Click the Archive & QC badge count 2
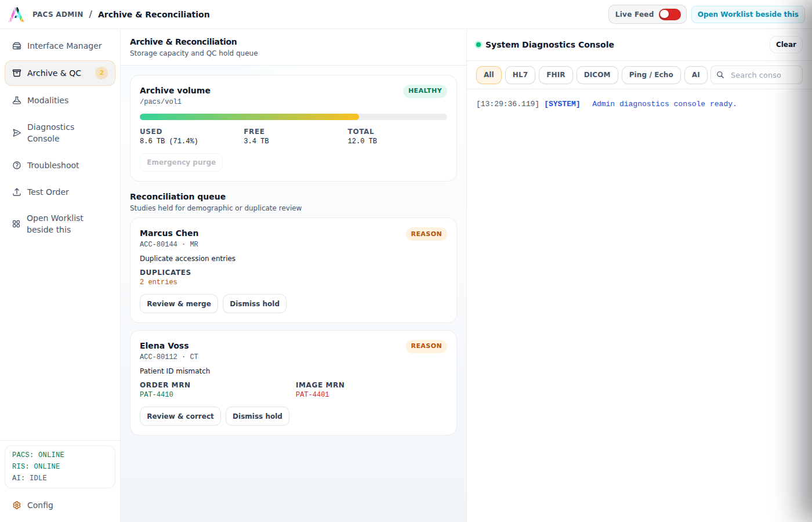Image resolution: width=812 pixels, height=522 pixels. tap(101, 73)
